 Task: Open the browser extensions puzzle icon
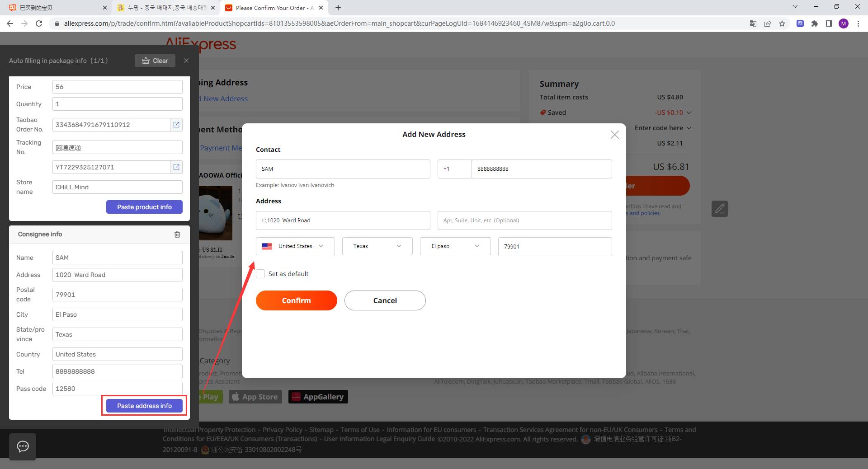tap(815, 23)
